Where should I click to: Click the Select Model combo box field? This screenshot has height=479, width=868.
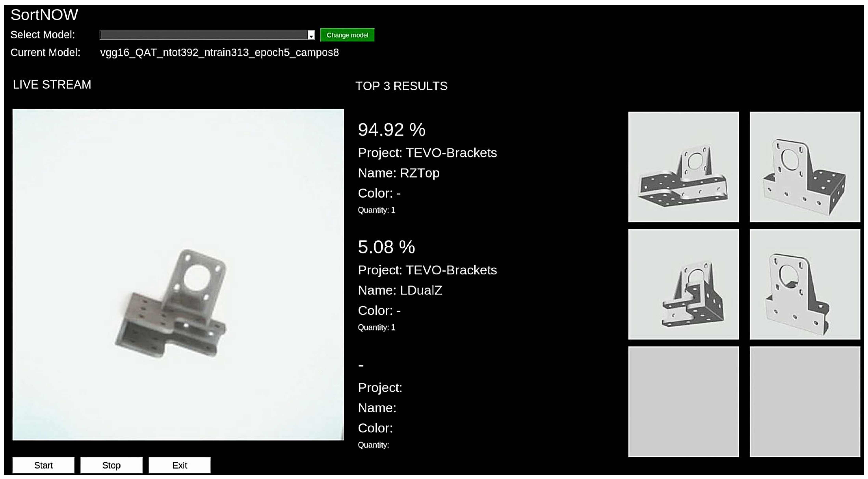tap(207, 35)
